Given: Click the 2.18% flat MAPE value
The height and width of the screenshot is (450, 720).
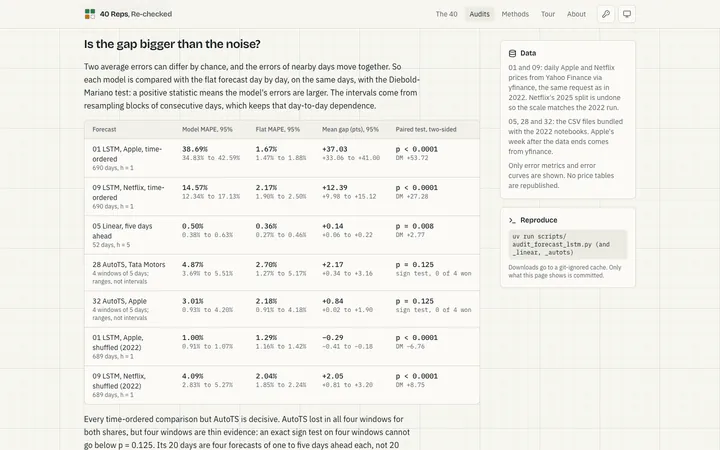Looking at the screenshot, I should pyautogui.click(x=266, y=301).
